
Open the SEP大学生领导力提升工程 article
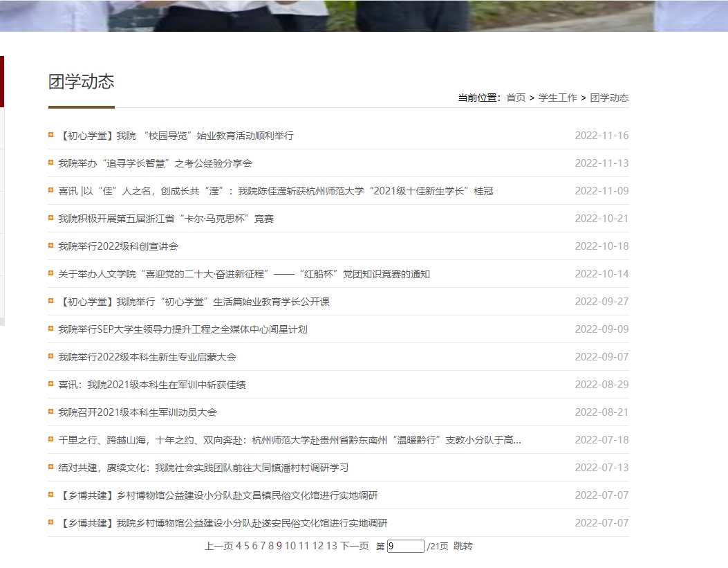pyautogui.click(x=180, y=329)
